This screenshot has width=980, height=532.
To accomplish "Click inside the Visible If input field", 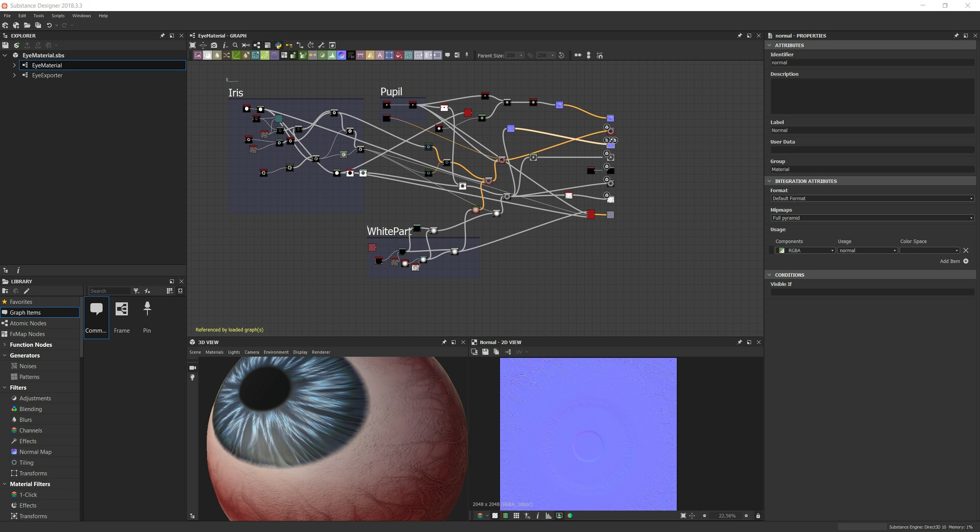I will point(871,292).
